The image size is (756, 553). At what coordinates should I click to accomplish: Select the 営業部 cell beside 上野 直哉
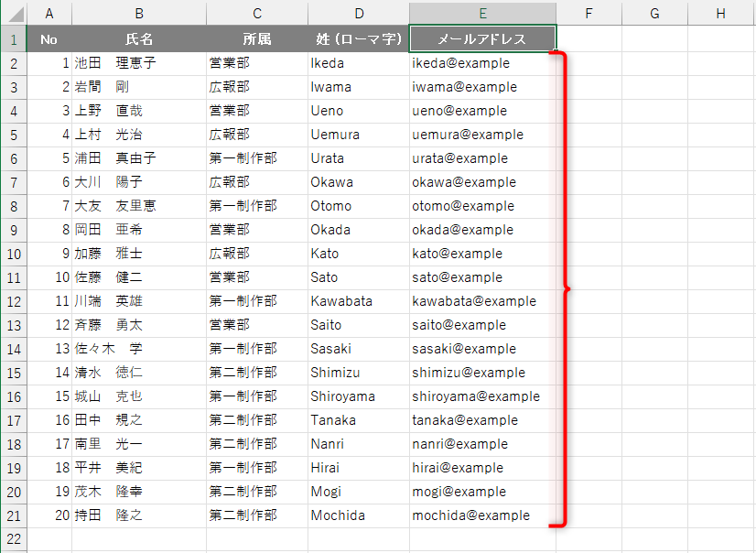click(x=256, y=110)
